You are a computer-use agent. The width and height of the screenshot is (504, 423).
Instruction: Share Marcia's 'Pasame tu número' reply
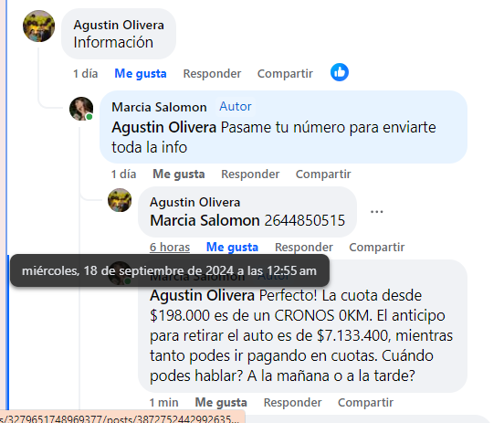pos(323,174)
